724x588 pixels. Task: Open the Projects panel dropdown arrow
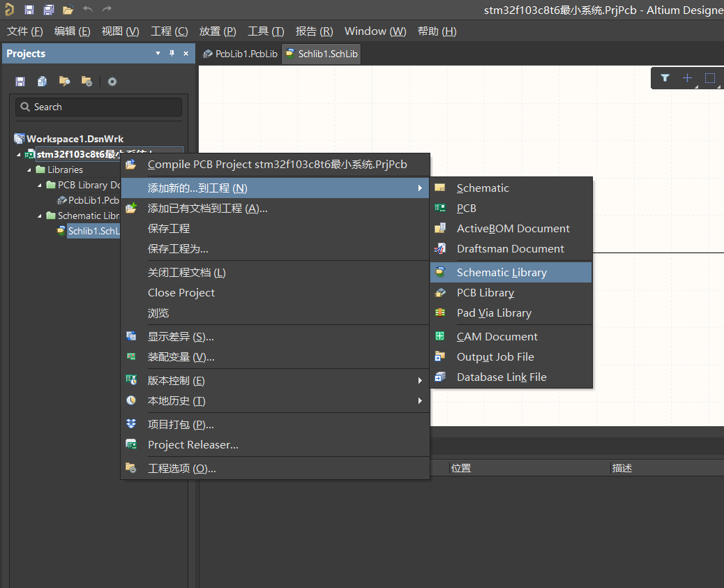point(158,54)
